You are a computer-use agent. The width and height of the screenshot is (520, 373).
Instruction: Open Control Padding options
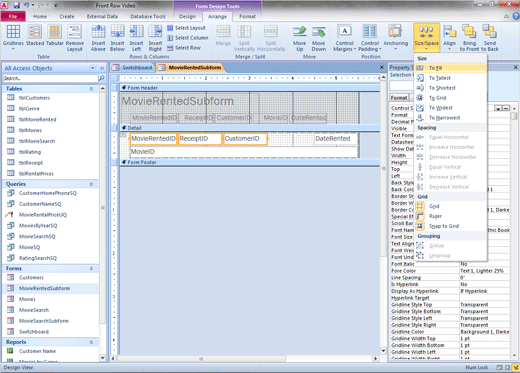[370, 38]
